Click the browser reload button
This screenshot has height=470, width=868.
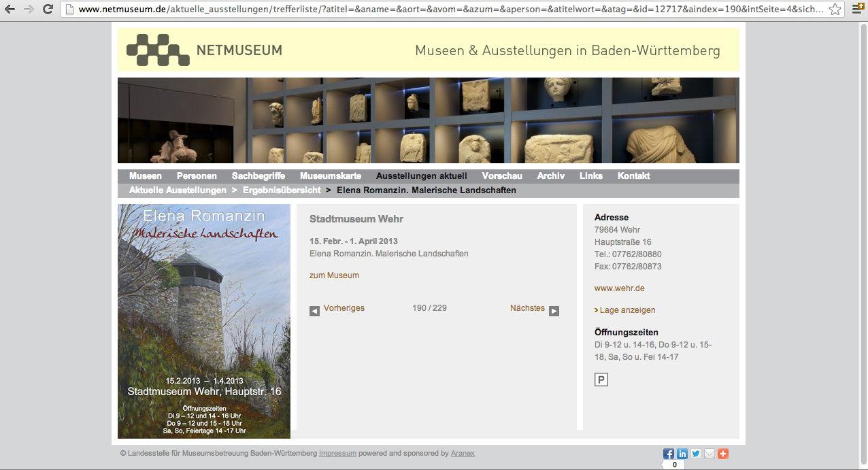[48, 10]
